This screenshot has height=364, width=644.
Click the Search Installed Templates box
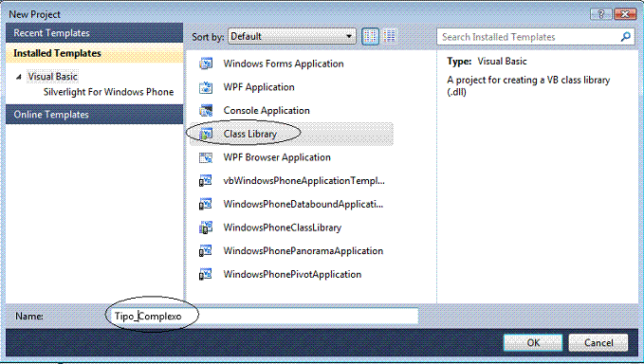click(535, 37)
